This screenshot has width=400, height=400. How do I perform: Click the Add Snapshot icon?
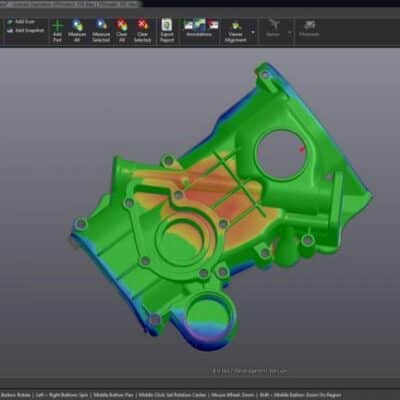pyautogui.click(x=10, y=31)
